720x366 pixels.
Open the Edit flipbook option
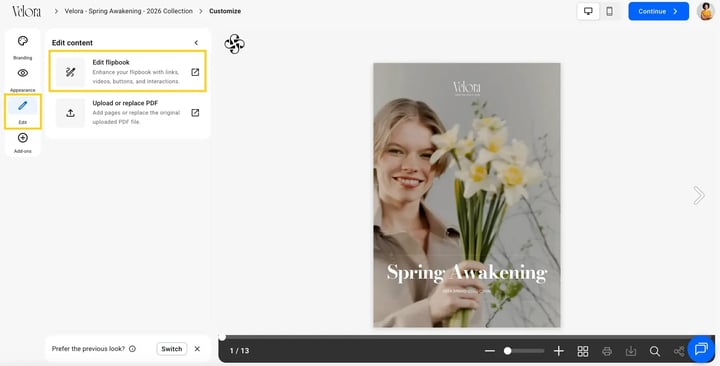point(128,72)
